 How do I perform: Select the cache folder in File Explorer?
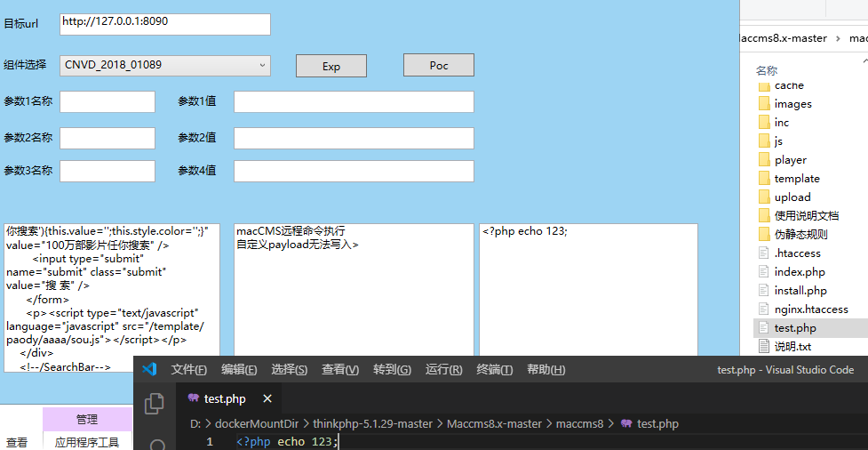[x=789, y=85]
